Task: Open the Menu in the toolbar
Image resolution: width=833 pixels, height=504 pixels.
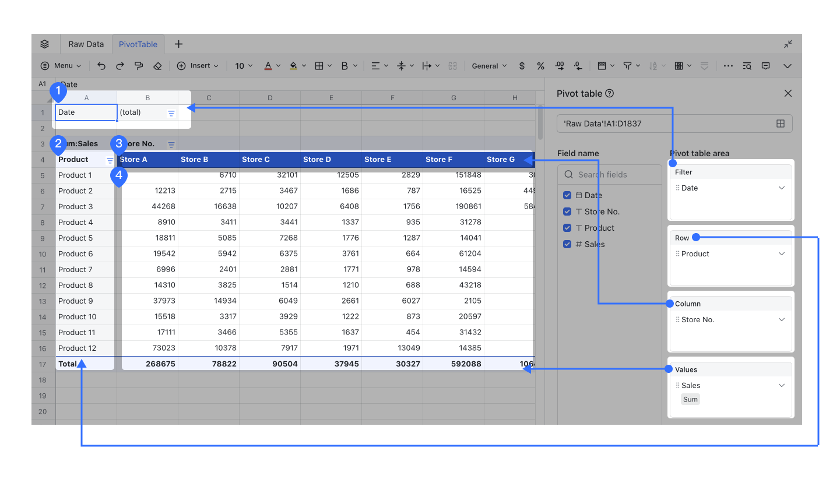Action: click(x=61, y=65)
